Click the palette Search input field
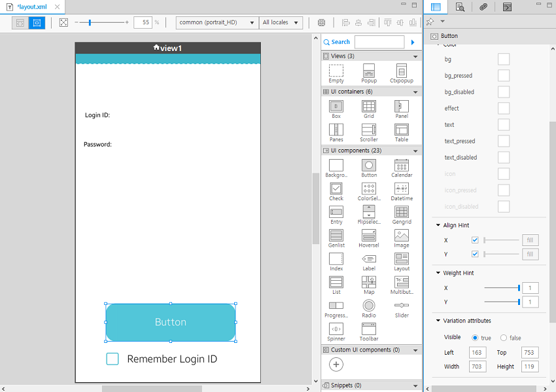The width and height of the screenshot is (556, 392). (379, 42)
